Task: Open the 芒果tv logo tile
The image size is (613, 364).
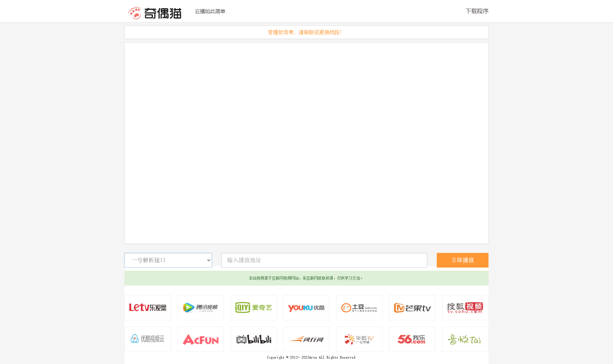Action: [x=412, y=307]
